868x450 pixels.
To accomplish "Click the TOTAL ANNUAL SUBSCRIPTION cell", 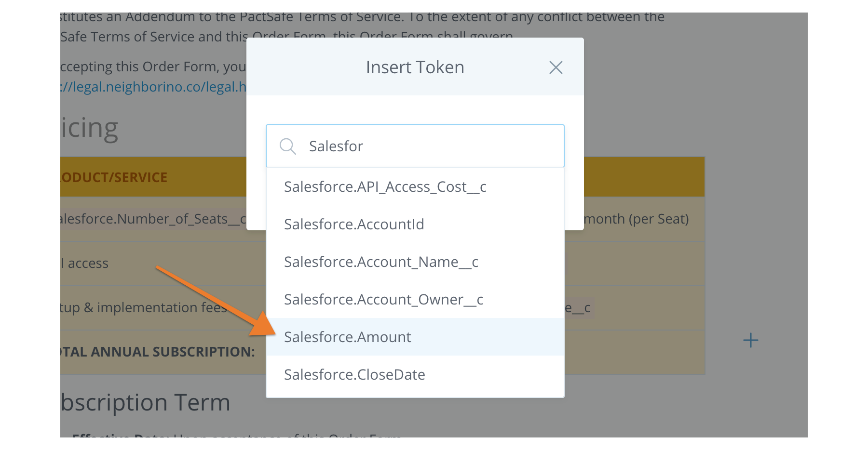I will (157, 352).
